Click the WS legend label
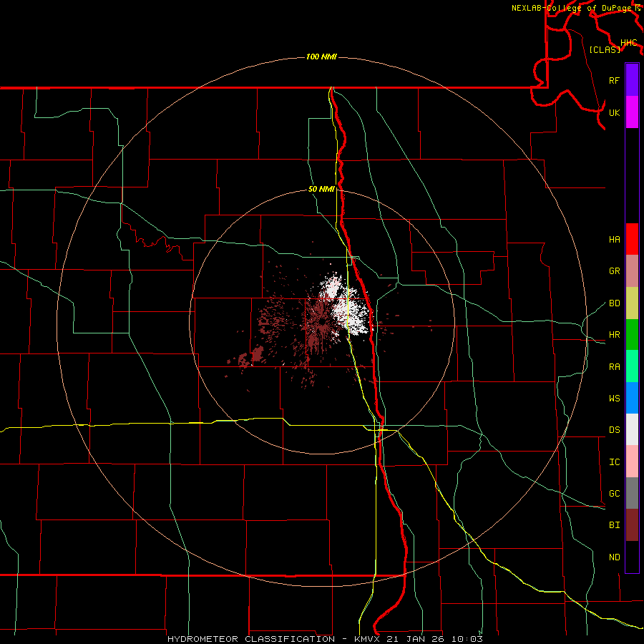644x644 pixels. point(614,399)
